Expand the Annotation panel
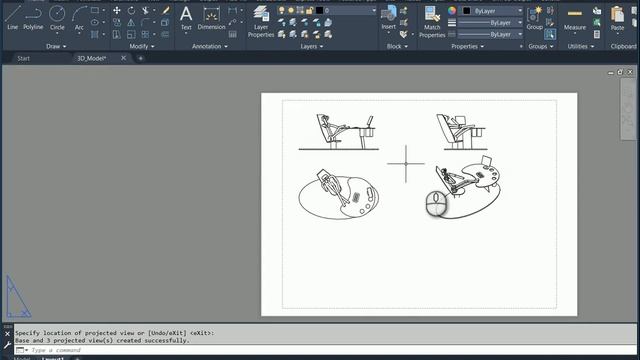Viewport: 640px width, 360px height. (210, 47)
